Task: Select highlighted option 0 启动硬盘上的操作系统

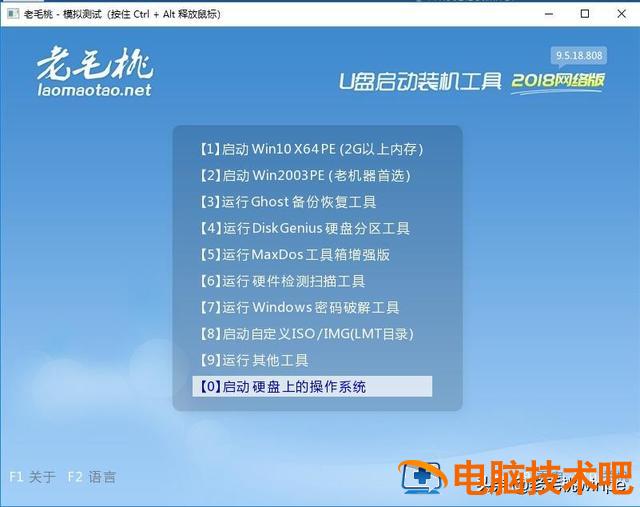Action: pos(312,386)
